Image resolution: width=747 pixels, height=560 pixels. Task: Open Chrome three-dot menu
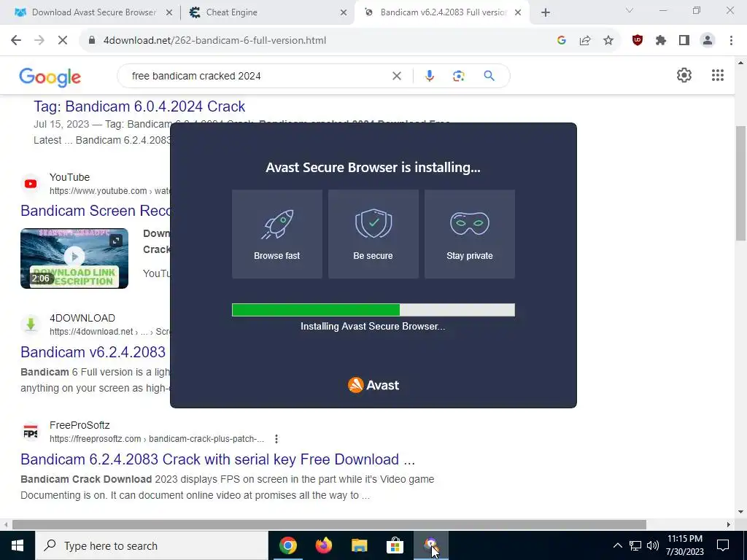tap(731, 41)
